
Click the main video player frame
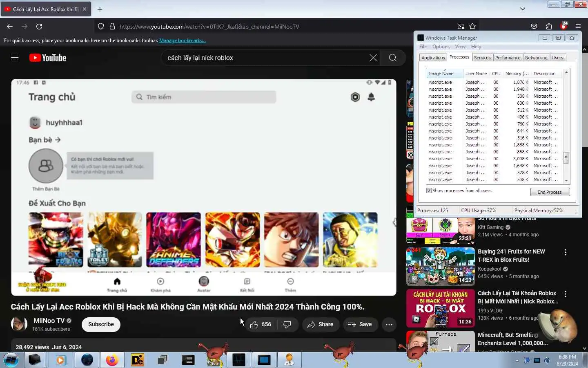204,187
